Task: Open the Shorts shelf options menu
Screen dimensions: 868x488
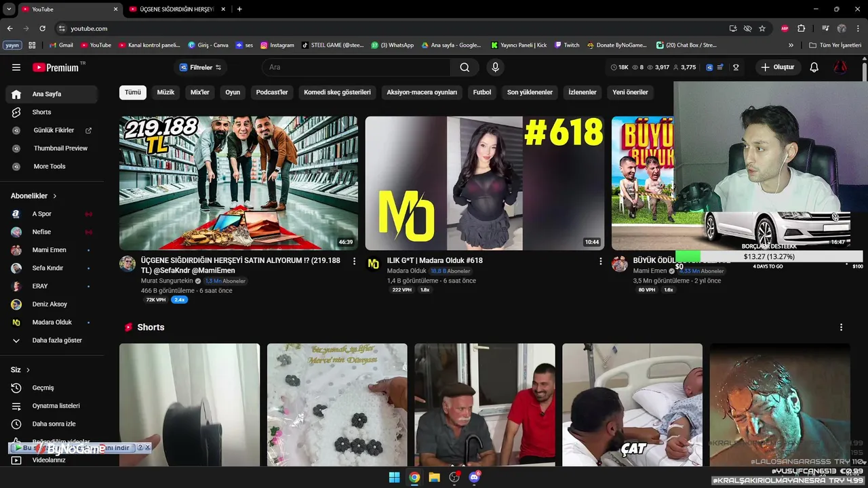Action: tap(841, 327)
